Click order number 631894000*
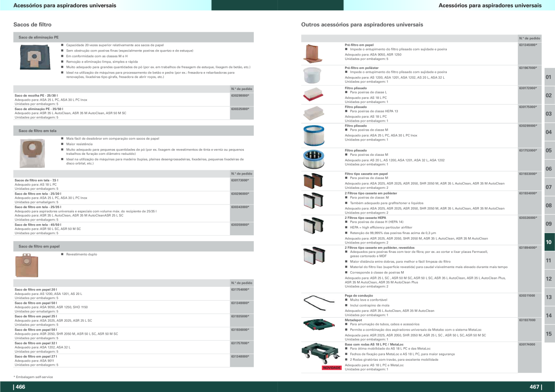 (528, 247)
